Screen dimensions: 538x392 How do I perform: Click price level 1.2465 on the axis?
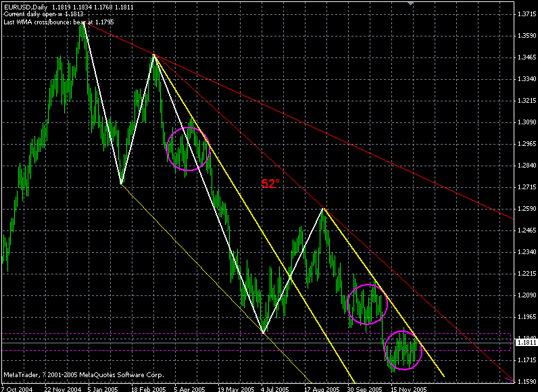[527, 230]
